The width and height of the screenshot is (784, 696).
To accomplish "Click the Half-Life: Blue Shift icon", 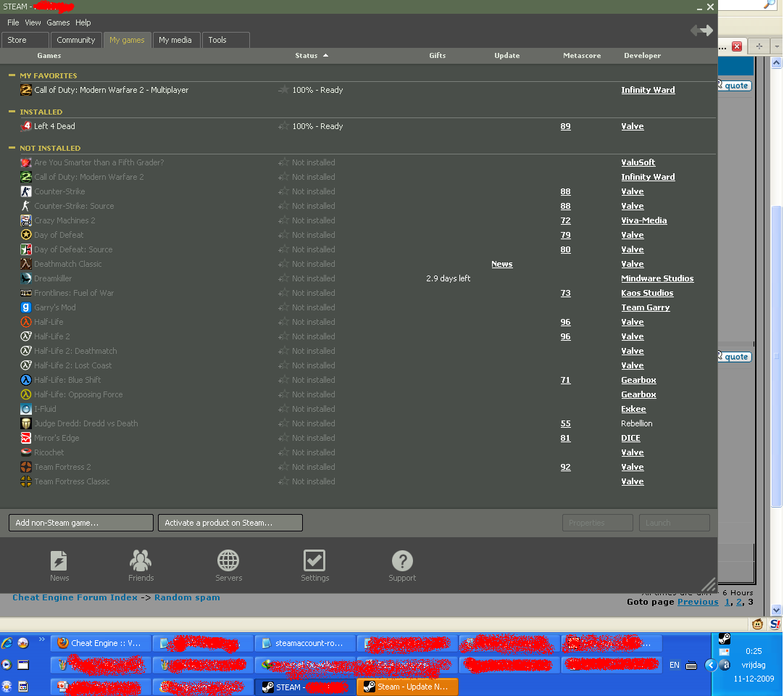I will point(26,380).
